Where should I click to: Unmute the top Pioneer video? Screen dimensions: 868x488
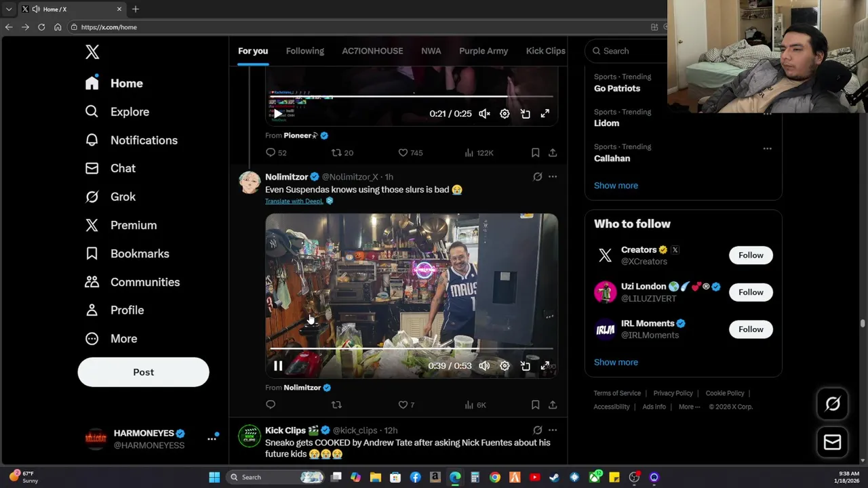coord(484,114)
